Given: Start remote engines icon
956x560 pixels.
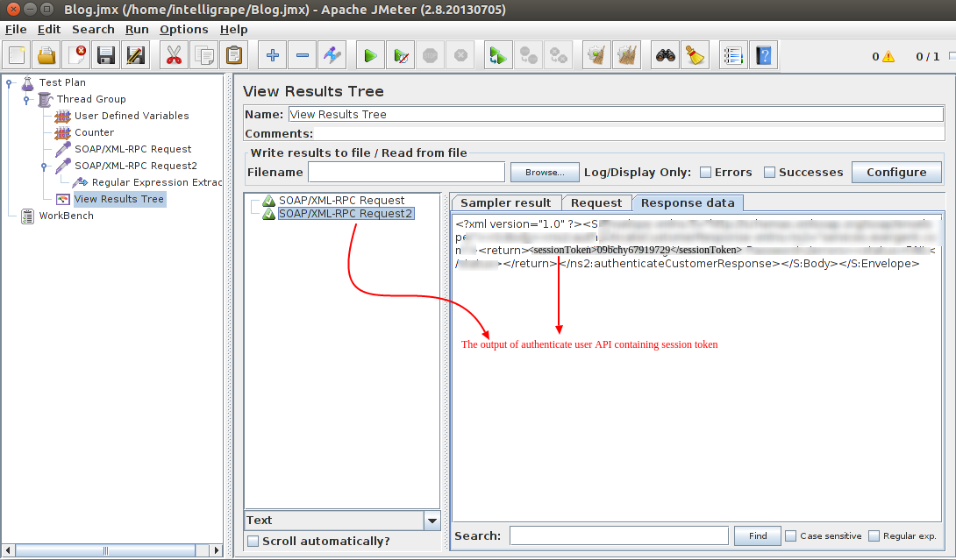Looking at the screenshot, I should (498, 55).
